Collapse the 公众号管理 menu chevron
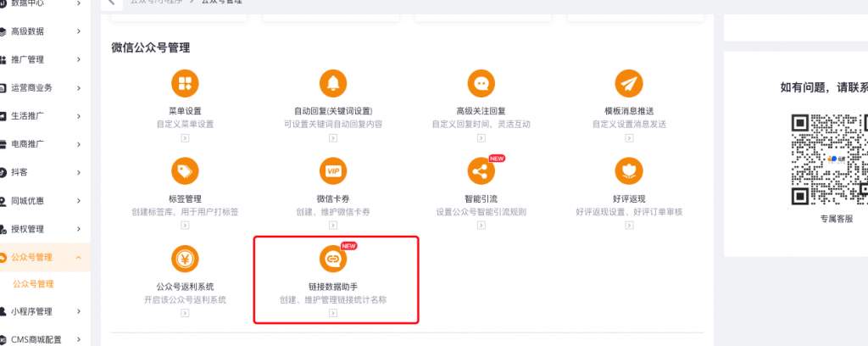 (79, 258)
